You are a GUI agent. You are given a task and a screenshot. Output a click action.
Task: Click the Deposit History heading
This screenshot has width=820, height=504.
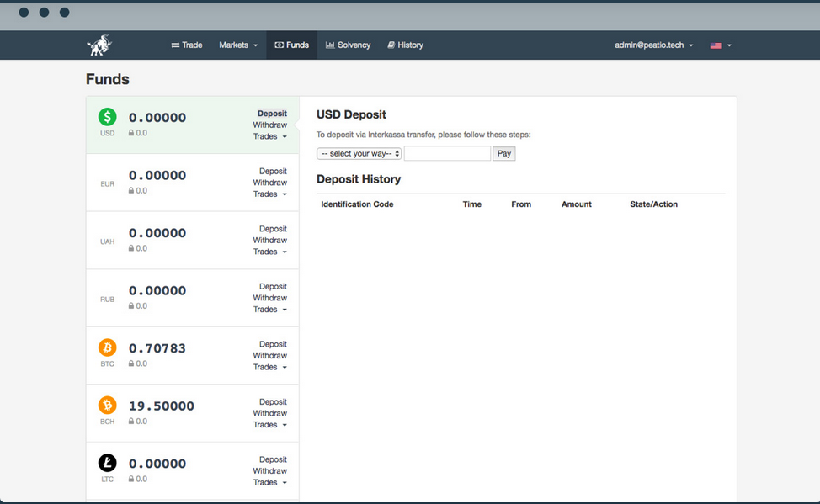click(359, 179)
